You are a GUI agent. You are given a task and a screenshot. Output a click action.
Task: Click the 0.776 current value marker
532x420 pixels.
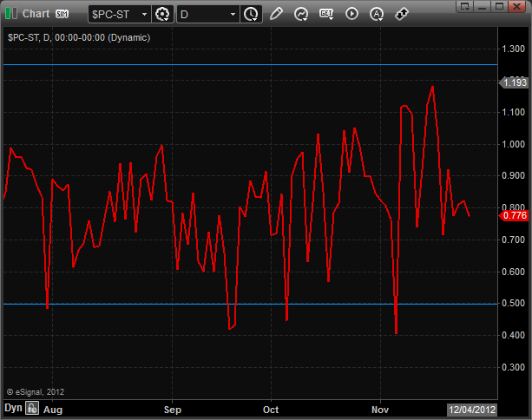pyautogui.click(x=514, y=215)
